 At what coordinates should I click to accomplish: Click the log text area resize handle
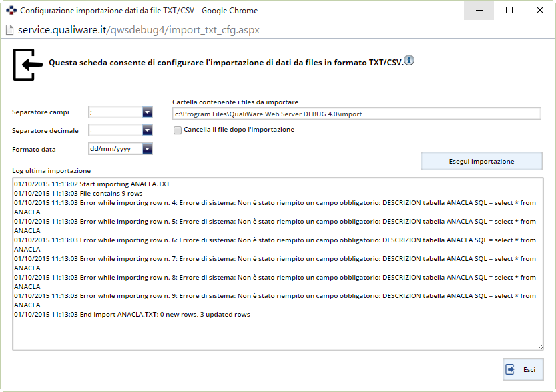540,346
